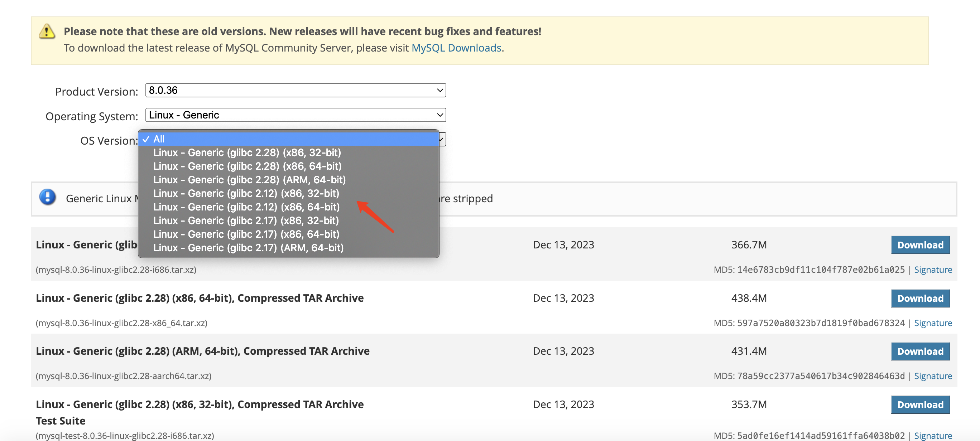980x441 pixels.
Task: Choose glibc 2.12 (x86, 32-bit) option
Action: [x=289, y=194]
